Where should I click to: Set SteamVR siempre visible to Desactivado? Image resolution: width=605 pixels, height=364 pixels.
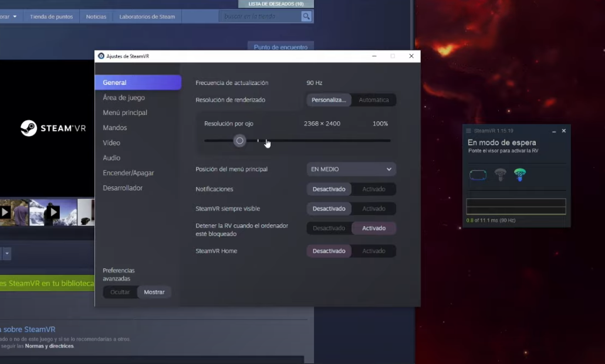329,209
